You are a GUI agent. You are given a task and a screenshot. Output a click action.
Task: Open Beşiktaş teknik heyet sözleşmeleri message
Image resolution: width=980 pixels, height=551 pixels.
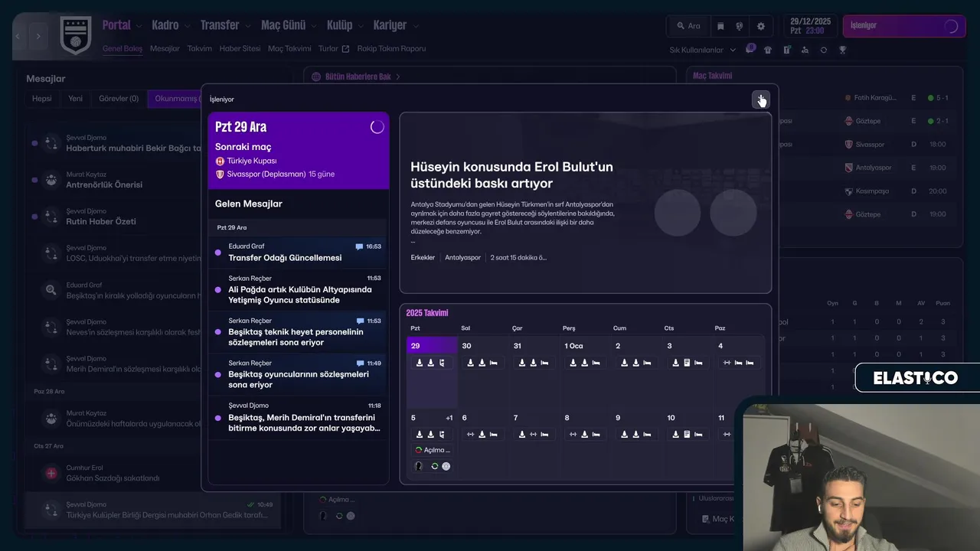pos(299,332)
